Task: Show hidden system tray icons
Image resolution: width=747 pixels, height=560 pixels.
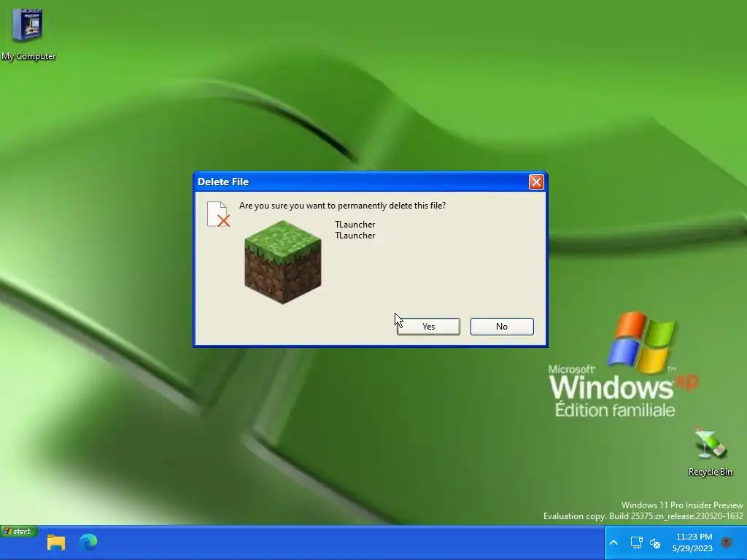Action: [x=614, y=542]
